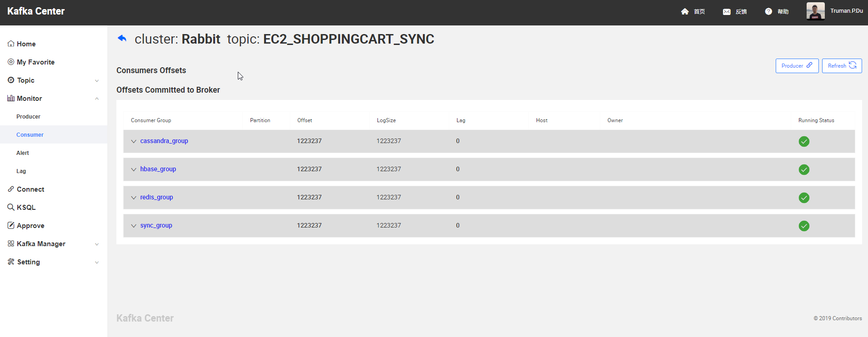Expand the Kafka Manager submenu arrow
Viewport: 868px width, 337px height.
click(x=97, y=244)
